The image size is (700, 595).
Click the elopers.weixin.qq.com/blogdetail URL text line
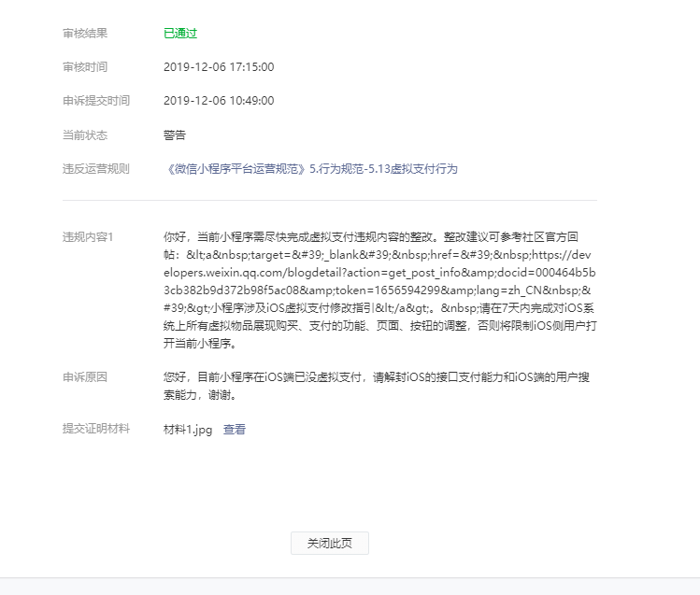click(379, 273)
